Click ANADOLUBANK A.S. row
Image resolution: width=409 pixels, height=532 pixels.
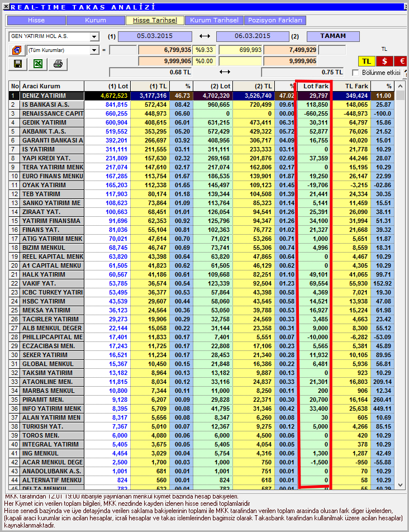coord(202,471)
